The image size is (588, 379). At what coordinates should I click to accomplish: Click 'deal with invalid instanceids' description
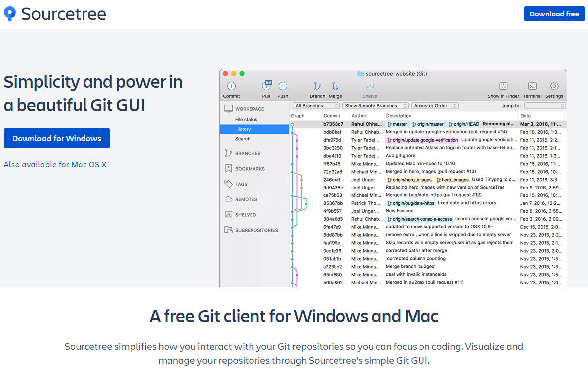point(416,274)
